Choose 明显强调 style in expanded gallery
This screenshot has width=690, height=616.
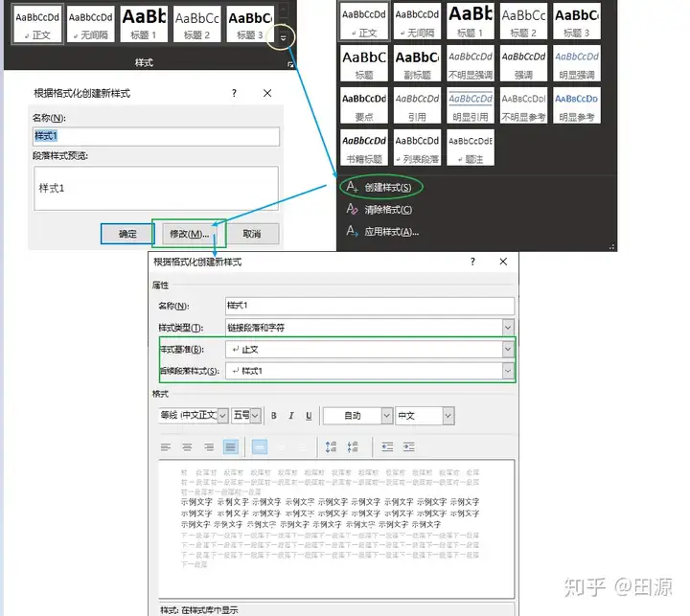577,63
